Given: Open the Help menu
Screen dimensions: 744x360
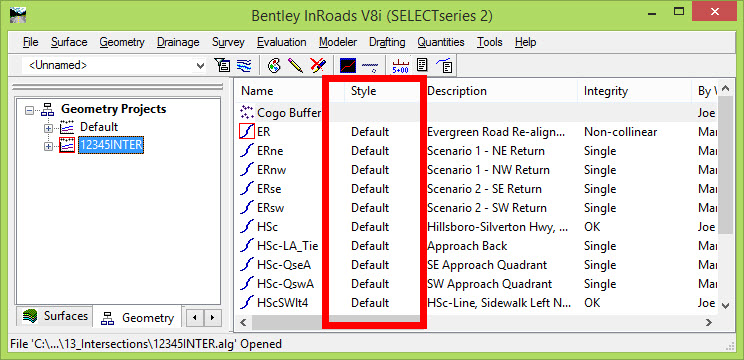Looking at the screenshot, I should tap(525, 42).
